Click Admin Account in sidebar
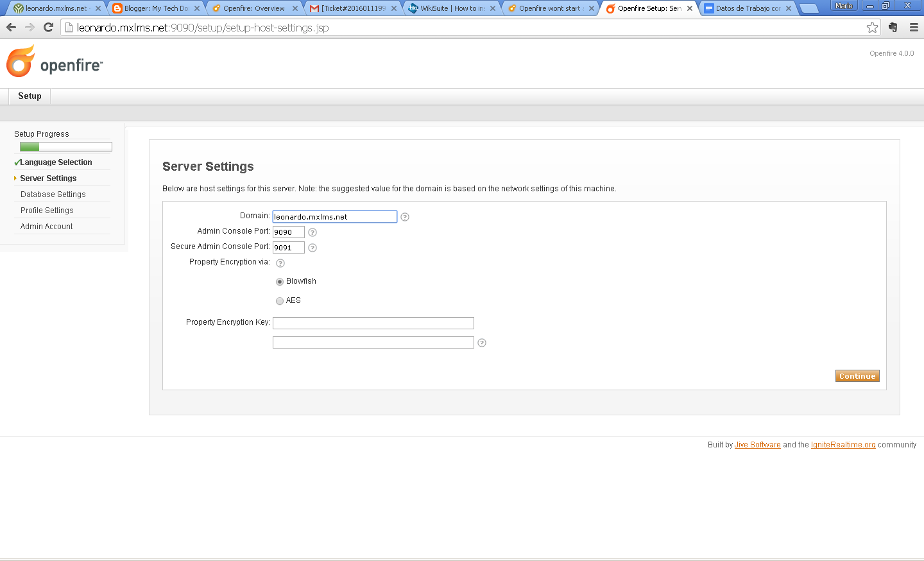This screenshot has width=924, height=561. (46, 227)
